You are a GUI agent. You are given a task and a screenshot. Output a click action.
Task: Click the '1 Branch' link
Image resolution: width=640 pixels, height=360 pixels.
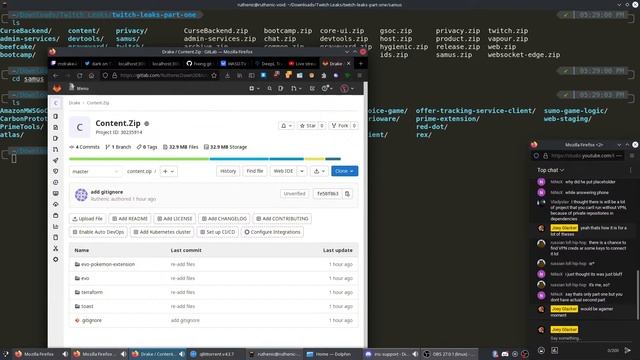[x=118, y=147]
